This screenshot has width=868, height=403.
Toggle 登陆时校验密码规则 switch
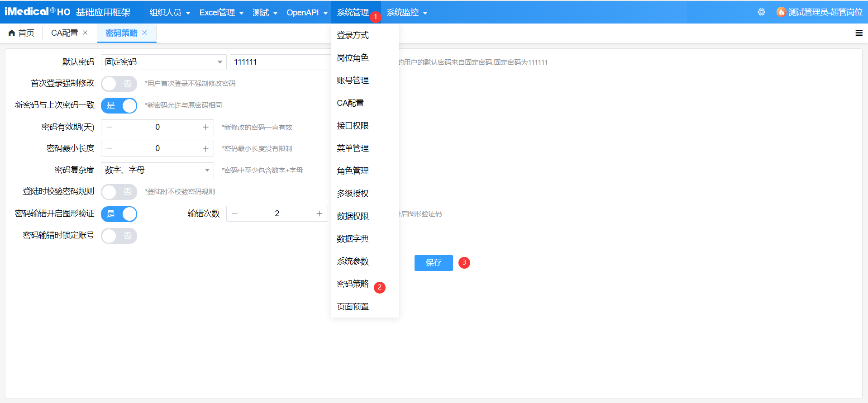tap(119, 192)
